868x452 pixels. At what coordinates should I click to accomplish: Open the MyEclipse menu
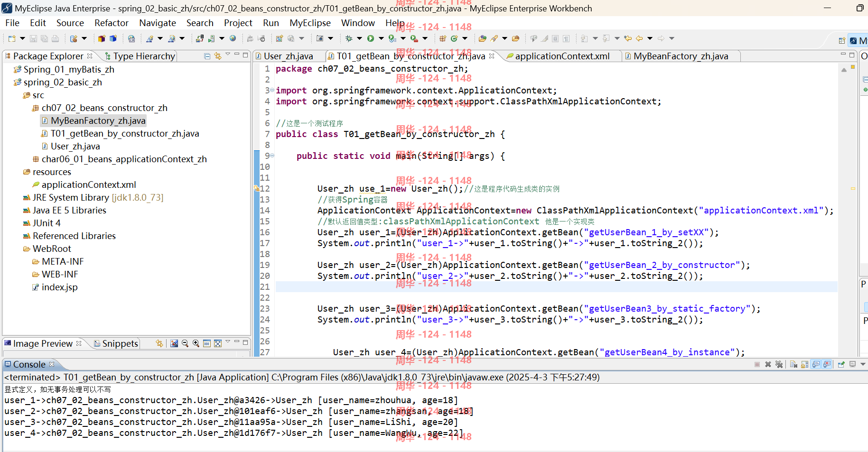pos(310,23)
